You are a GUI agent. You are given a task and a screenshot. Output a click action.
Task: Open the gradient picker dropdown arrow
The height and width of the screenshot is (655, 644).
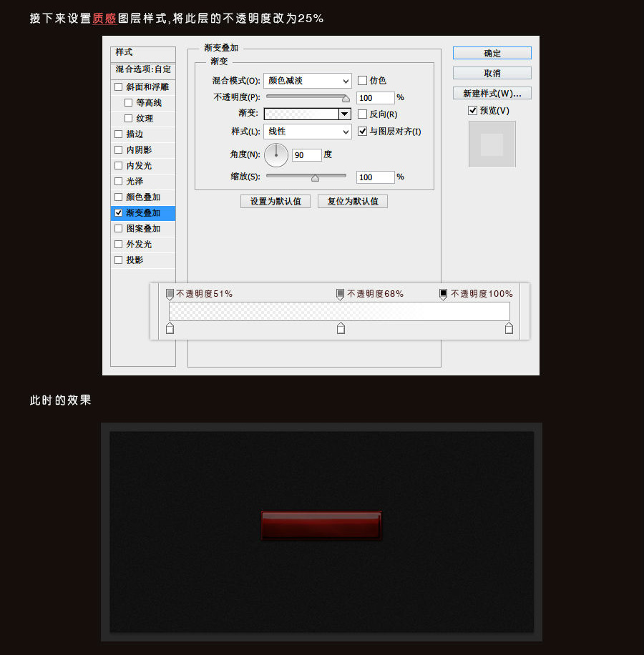[345, 114]
